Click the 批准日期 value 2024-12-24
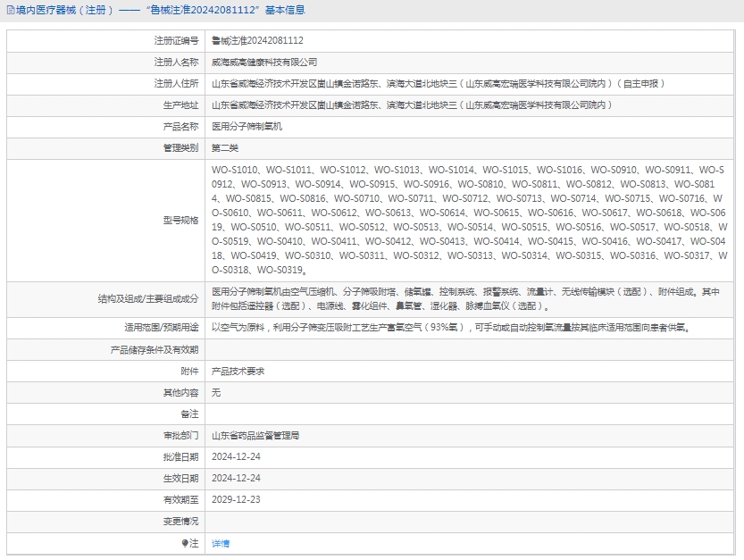 (236, 457)
